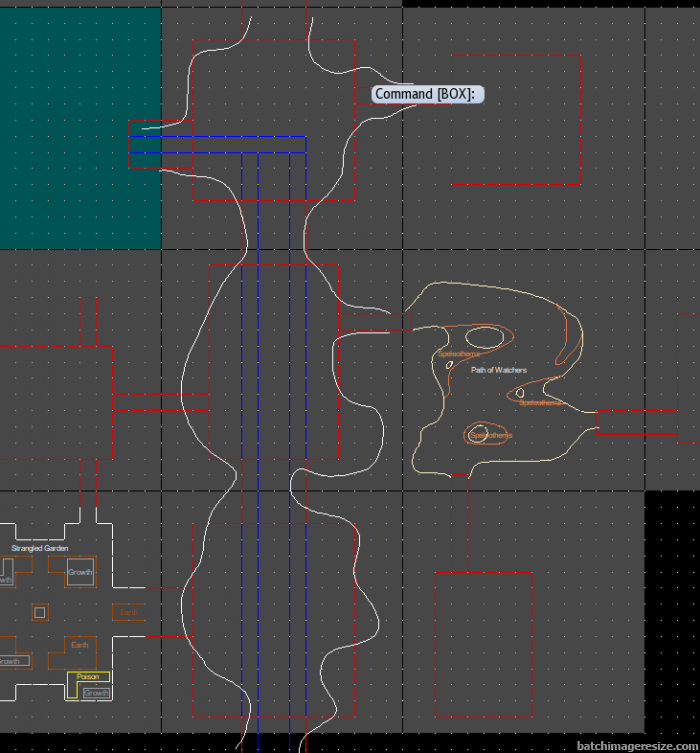Pick the yellow Poison label
700x753 pixels.
[86, 677]
